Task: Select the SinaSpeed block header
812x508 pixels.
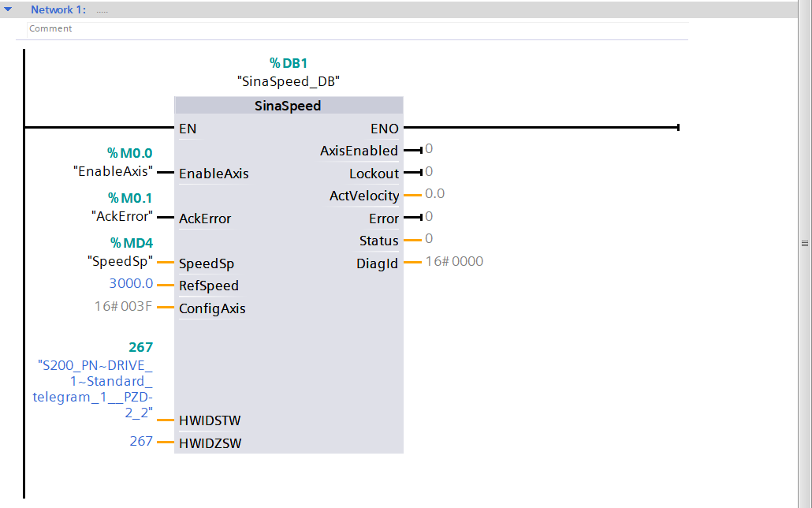Action: click(289, 106)
